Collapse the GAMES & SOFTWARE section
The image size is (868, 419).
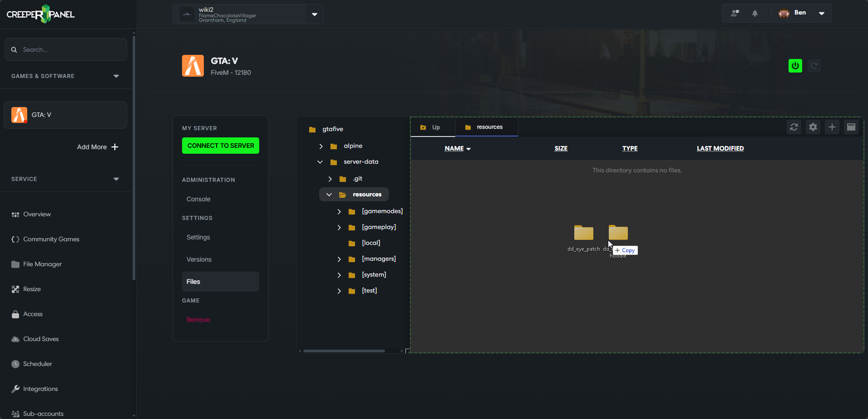116,76
